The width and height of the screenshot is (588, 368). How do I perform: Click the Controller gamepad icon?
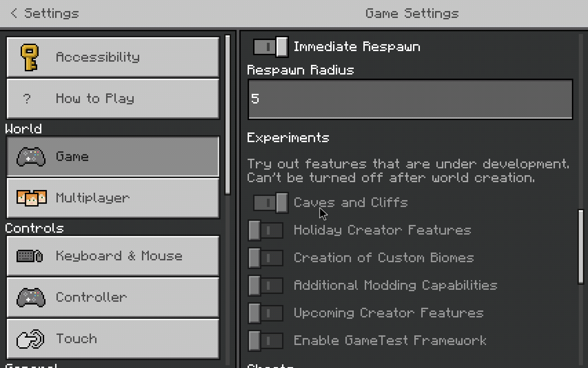31,297
